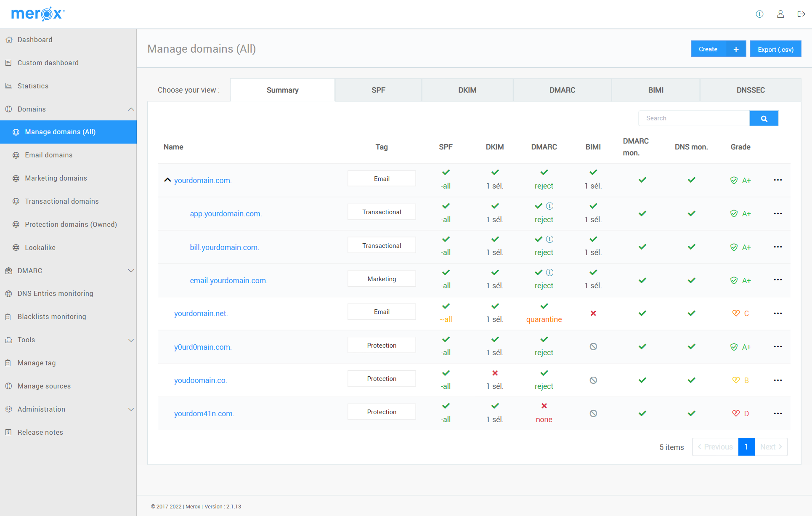Collapse the yourdomain.com subdomain tree row
Viewport: 812px width, 516px height.
click(167, 180)
